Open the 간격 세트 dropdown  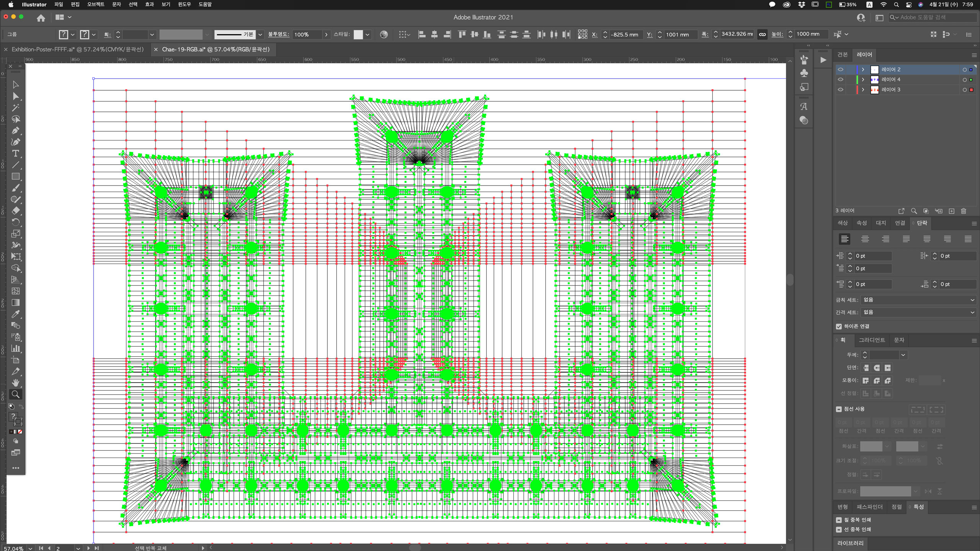click(x=918, y=312)
